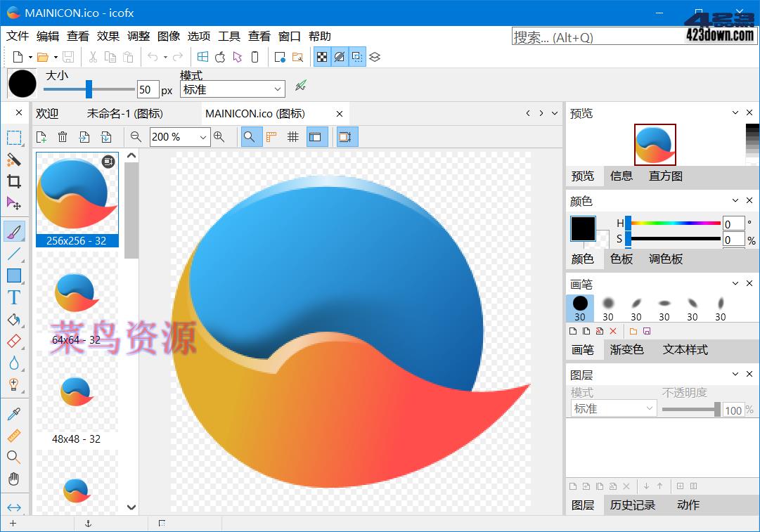Open the 渐变色 panel

(x=627, y=349)
